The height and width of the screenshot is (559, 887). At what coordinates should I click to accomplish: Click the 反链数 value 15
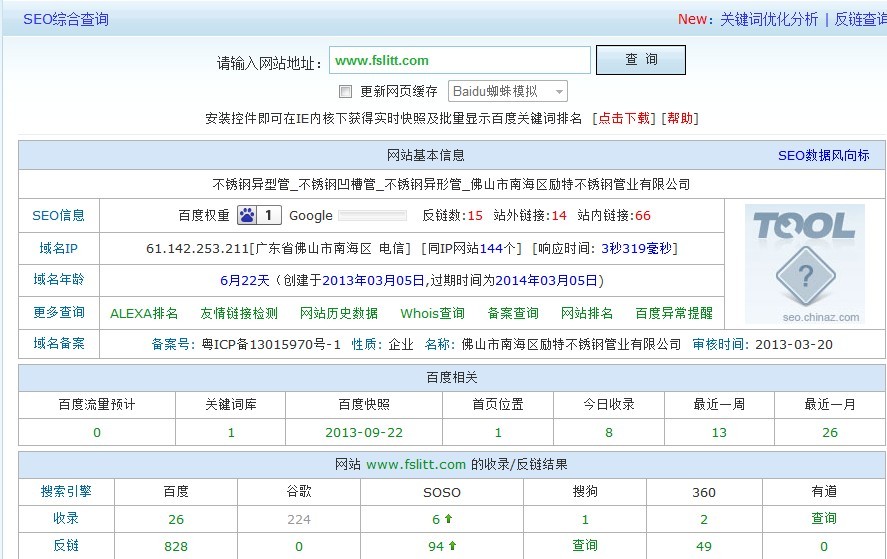coord(475,216)
